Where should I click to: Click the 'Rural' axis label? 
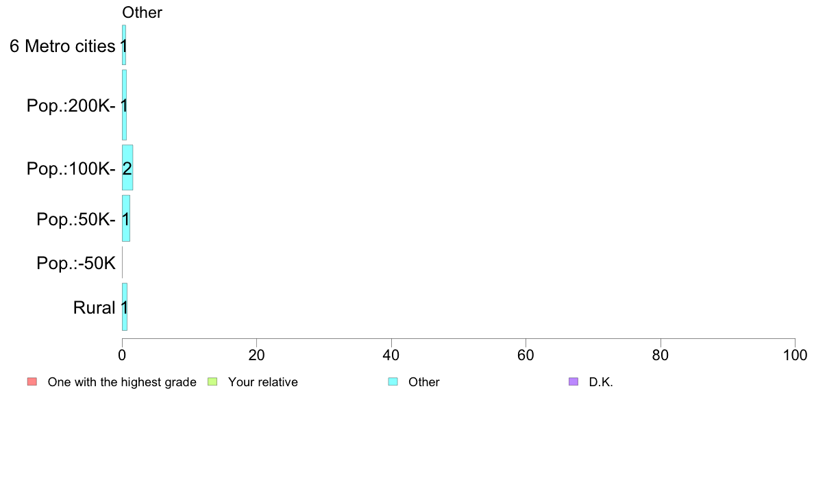tap(94, 307)
